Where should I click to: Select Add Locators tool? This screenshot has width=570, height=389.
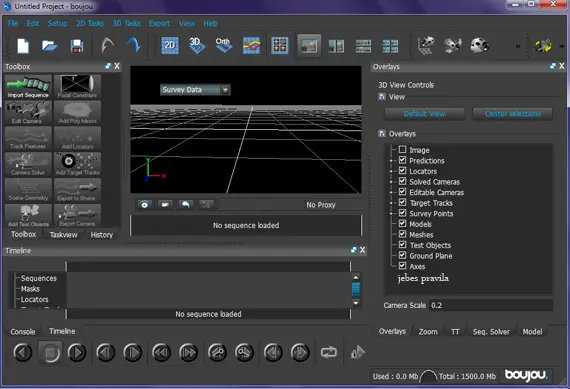point(77,139)
